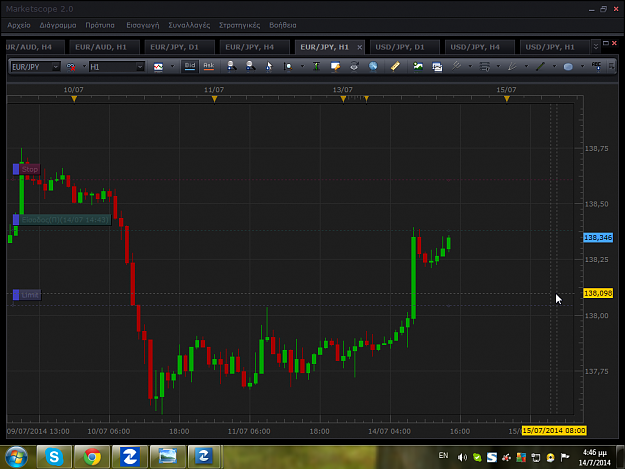This screenshot has width=625, height=469.
Task: Select the ruler measure tool
Action: pyautogui.click(x=395, y=66)
